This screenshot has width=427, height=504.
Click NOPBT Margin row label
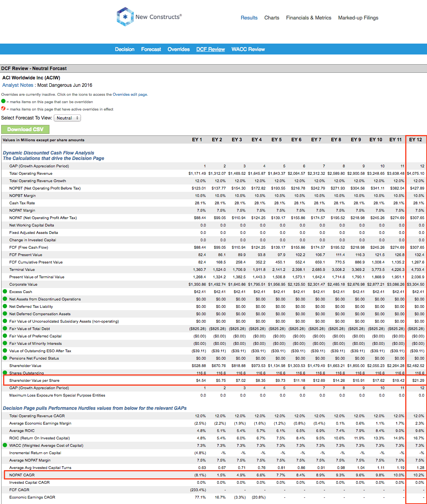click(x=23, y=195)
